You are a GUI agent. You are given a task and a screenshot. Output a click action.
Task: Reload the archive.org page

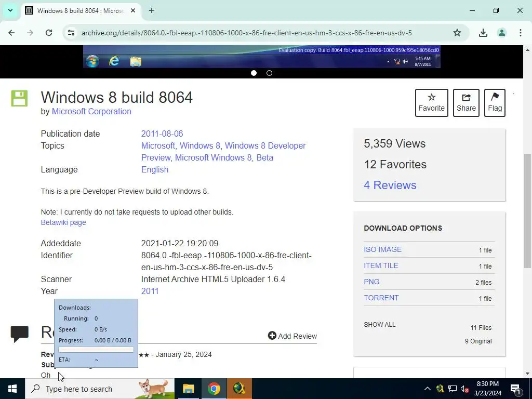pyautogui.click(x=49, y=33)
